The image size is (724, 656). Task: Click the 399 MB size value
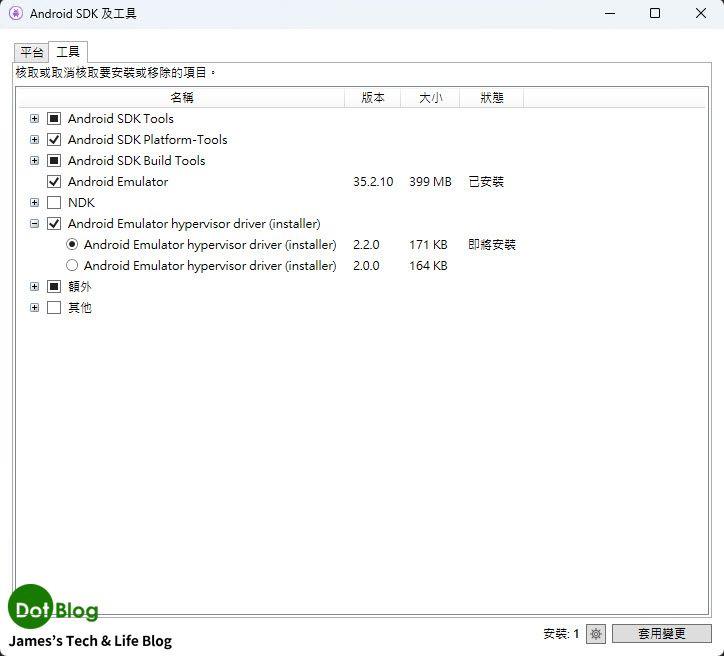tap(430, 181)
